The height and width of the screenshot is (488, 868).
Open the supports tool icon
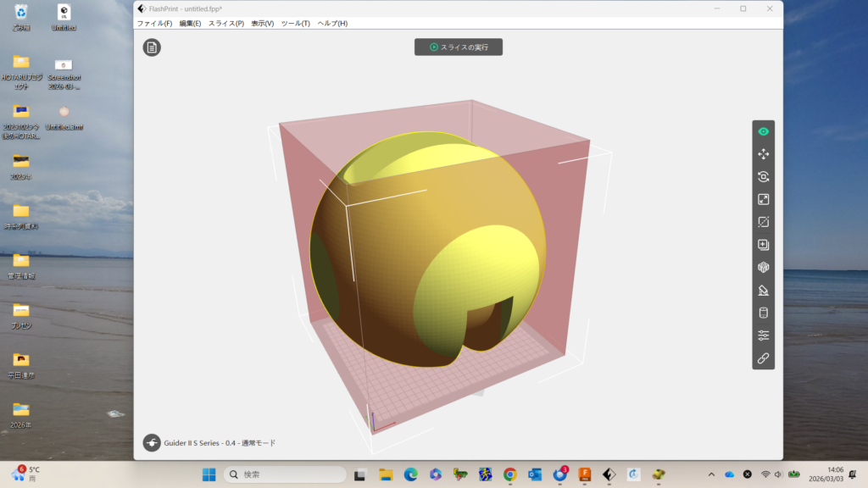coord(763,291)
